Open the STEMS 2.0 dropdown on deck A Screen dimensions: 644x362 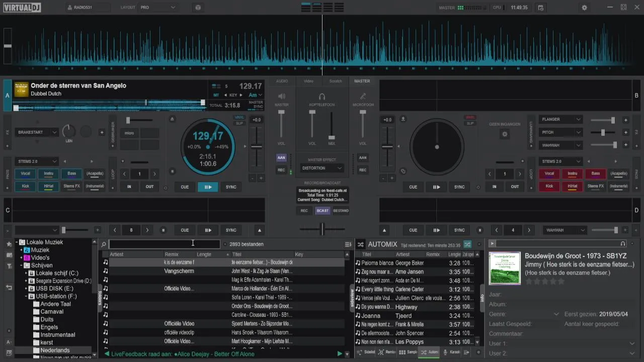37,161
